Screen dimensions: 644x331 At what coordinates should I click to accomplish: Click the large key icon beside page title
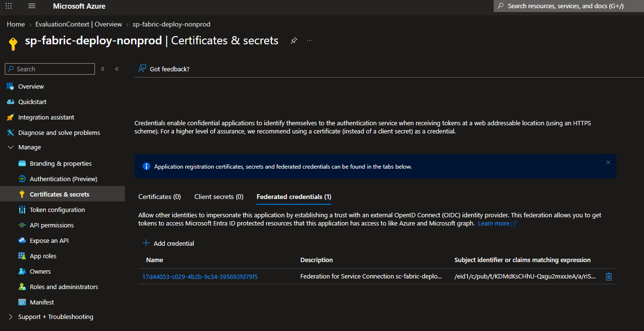pos(13,44)
